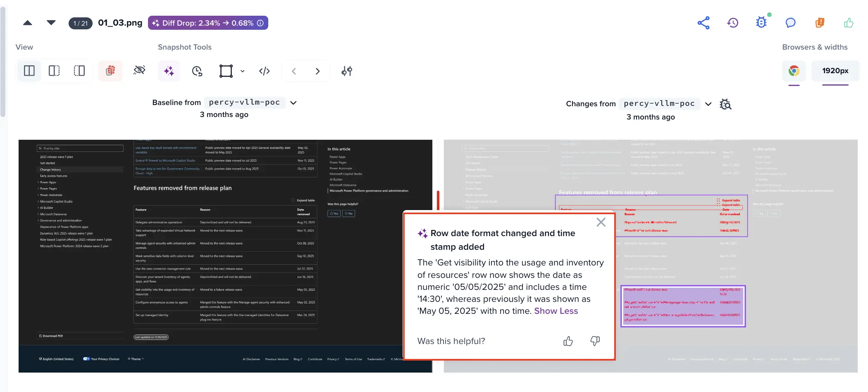Report a bug from the toolbar
This screenshot has width=868, height=392.
(761, 23)
